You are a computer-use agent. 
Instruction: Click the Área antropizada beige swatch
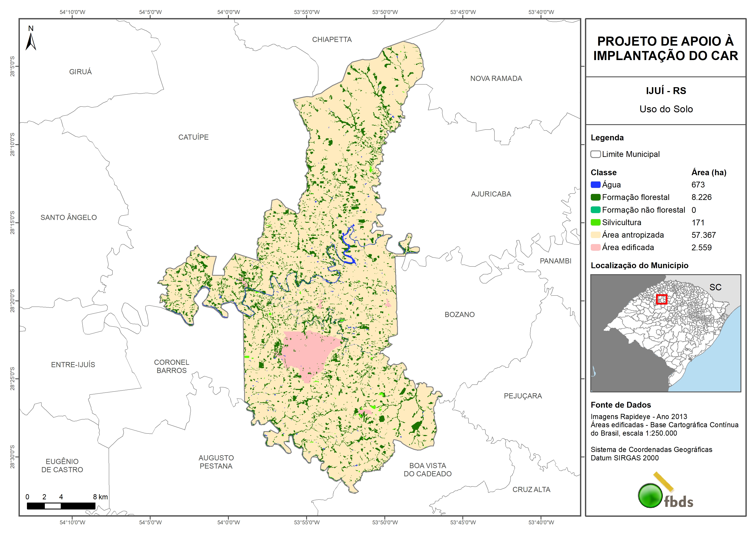pyautogui.click(x=595, y=235)
